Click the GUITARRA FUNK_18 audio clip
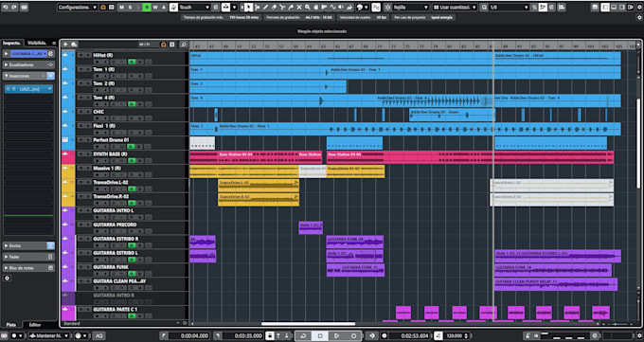The height and width of the screenshot is (342, 644). 553,270
